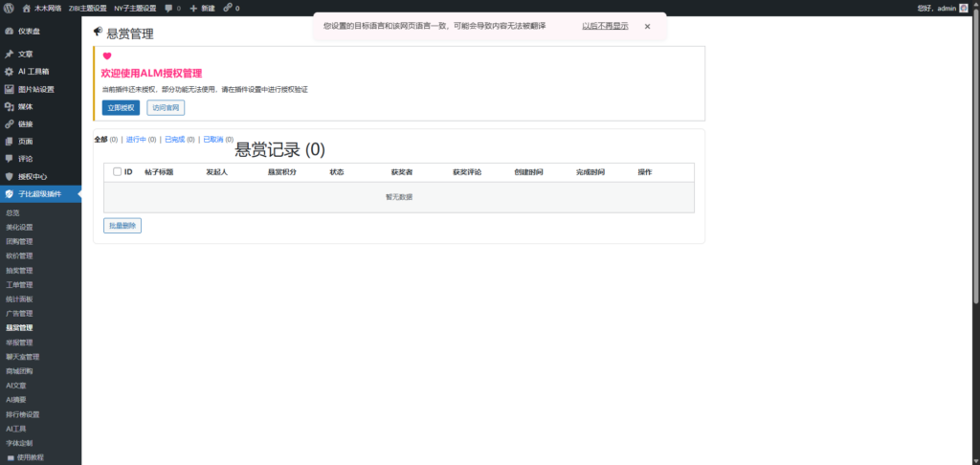
Task: Click the 媒体 media icon
Action: pyautogui.click(x=9, y=107)
